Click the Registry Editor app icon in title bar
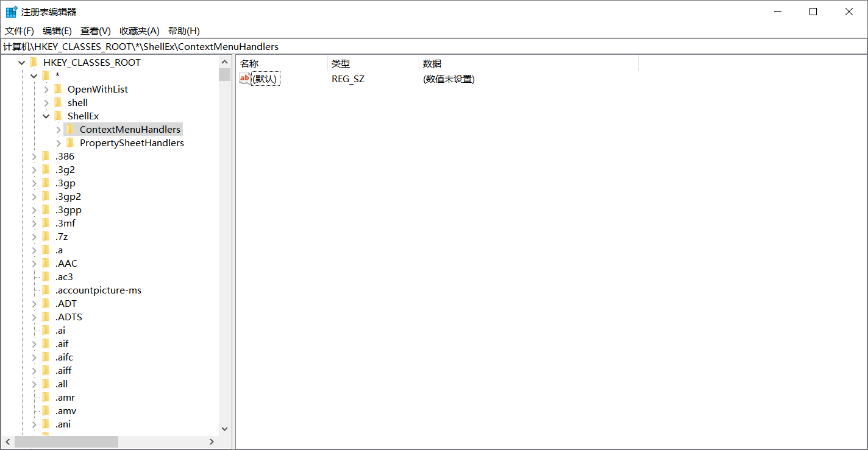Image resolution: width=868 pixels, height=450 pixels. (x=12, y=12)
